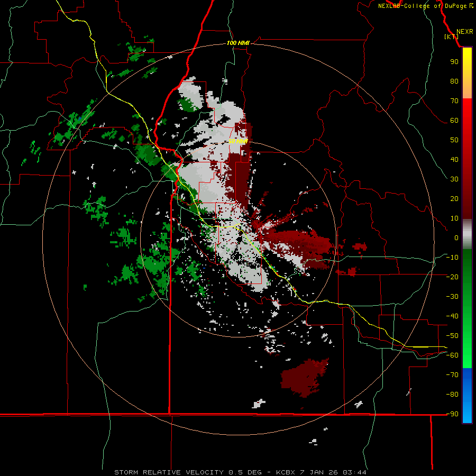Click the positive 20 knot scale label
The height and width of the screenshot is (476, 476).
point(454,198)
